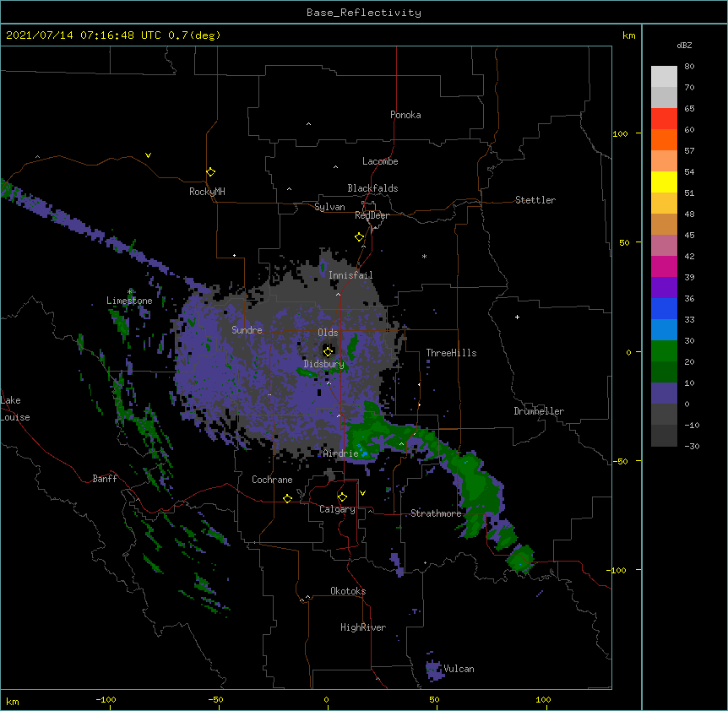This screenshot has width=728, height=711.
Task: Click the white asterisk east of Innisfail
Action: click(424, 256)
